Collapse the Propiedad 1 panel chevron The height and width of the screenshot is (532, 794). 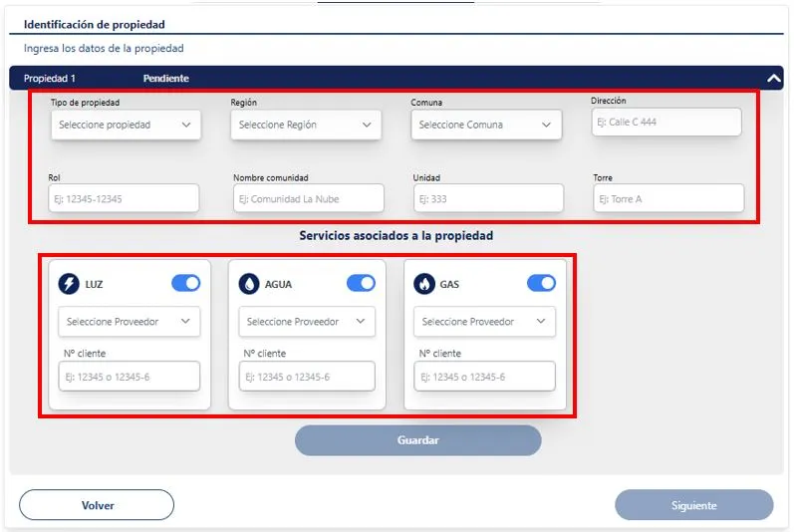click(x=773, y=78)
